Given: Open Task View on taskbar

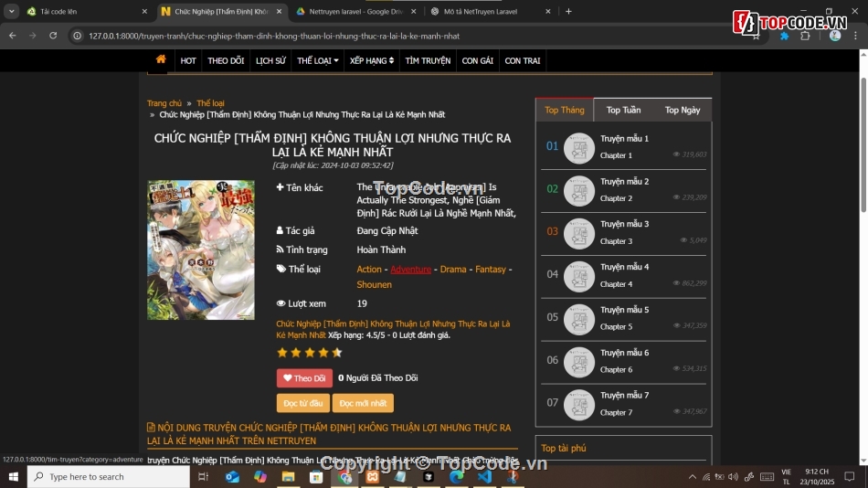Looking at the screenshot, I should (x=203, y=477).
